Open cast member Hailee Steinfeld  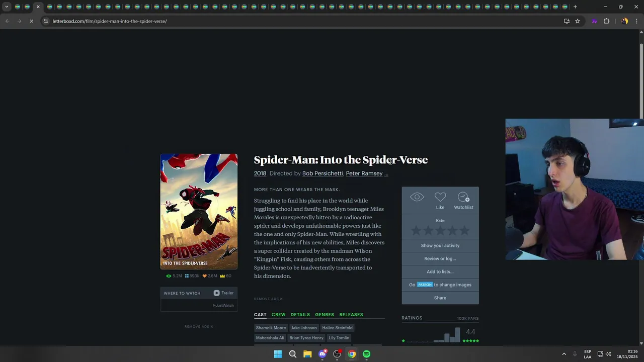pos(337,328)
